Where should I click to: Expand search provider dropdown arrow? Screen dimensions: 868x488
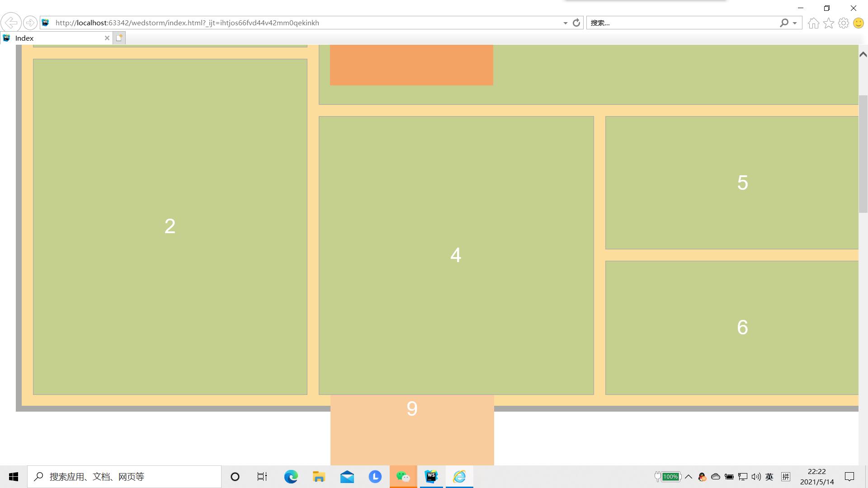(x=795, y=23)
